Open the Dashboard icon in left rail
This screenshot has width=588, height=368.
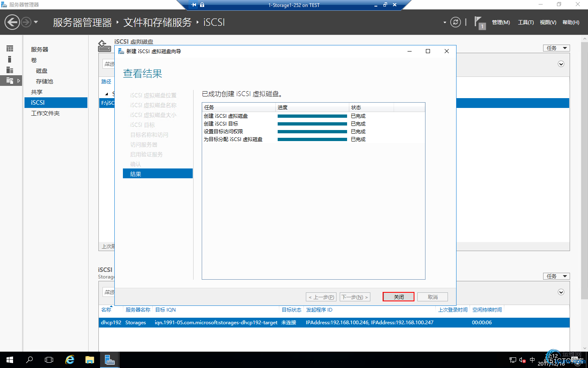coord(10,49)
